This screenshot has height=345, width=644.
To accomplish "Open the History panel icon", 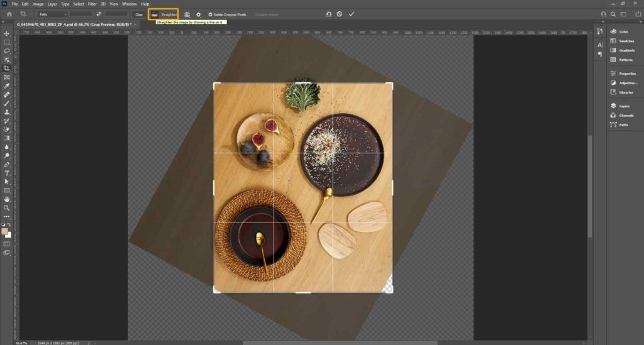I will 600,31.
